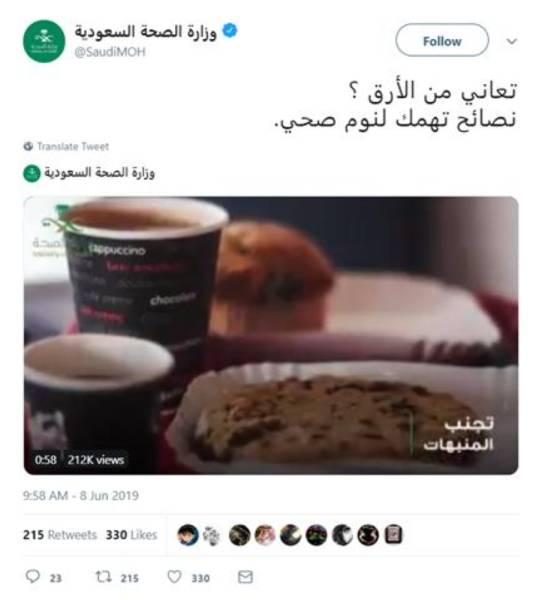The width and height of the screenshot is (539, 600).
Task: Open the 330 Likes list
Action: (131, 535)
